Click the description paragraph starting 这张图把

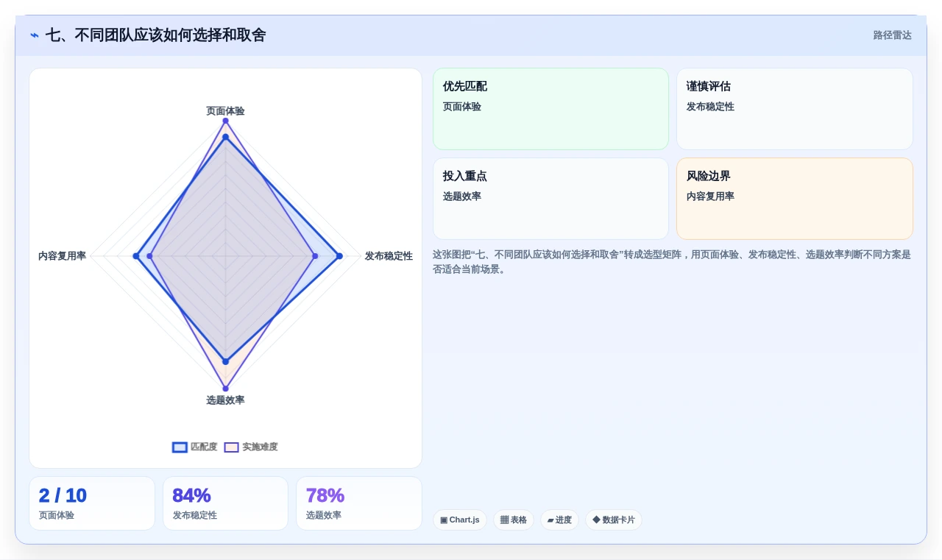pos(672,262)
